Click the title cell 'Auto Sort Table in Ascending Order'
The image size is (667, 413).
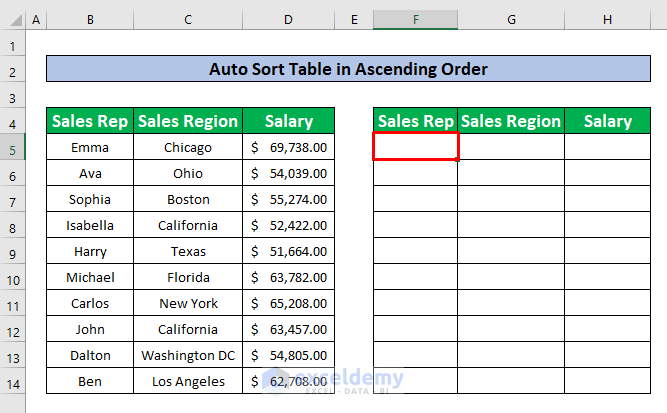point(348,69)
